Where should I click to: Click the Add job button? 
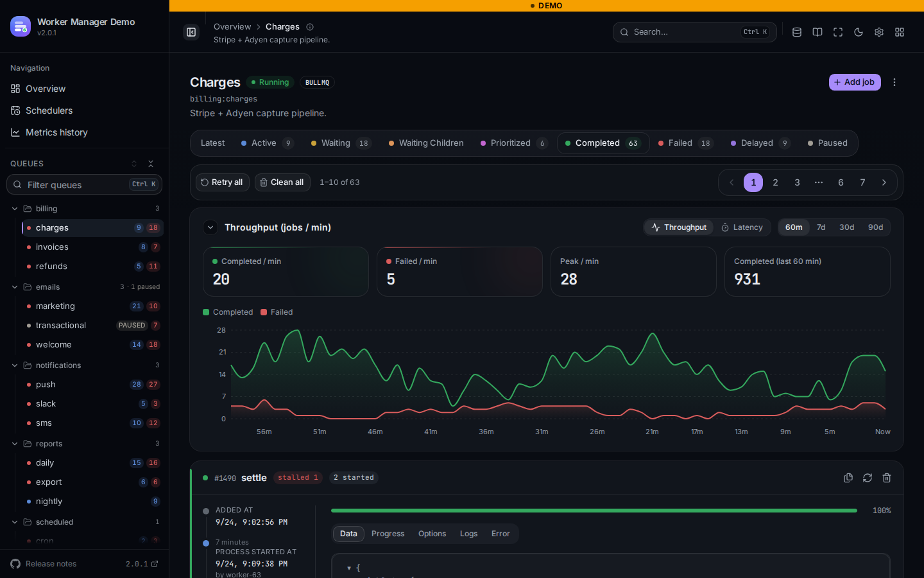click(855, 82)
